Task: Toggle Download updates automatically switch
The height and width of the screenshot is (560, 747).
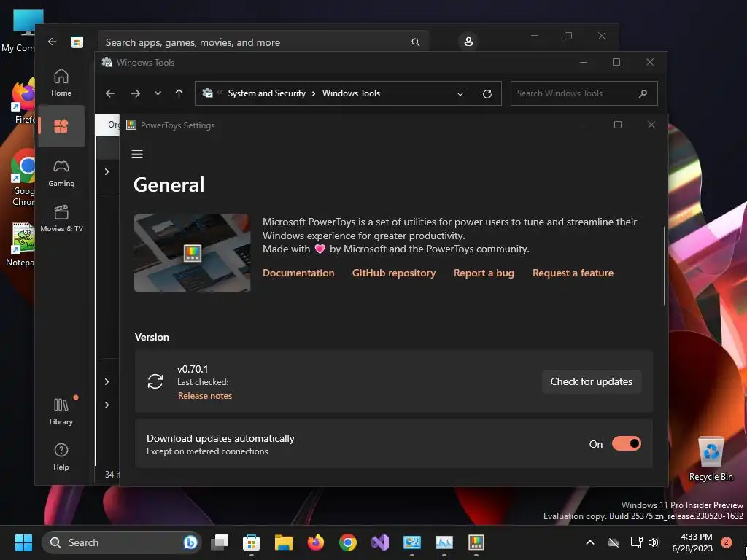Action: click(627, 444)
